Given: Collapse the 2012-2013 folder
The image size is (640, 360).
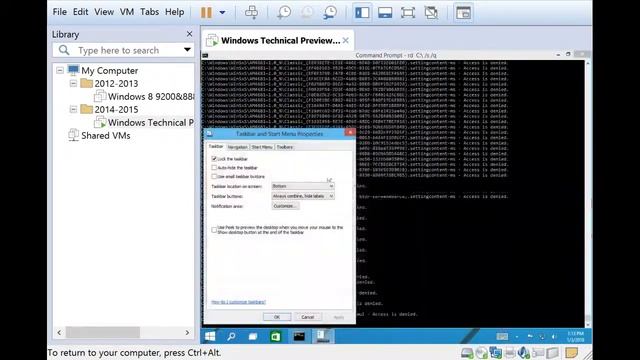Looking at the screenshot, I should pos(73,83).
